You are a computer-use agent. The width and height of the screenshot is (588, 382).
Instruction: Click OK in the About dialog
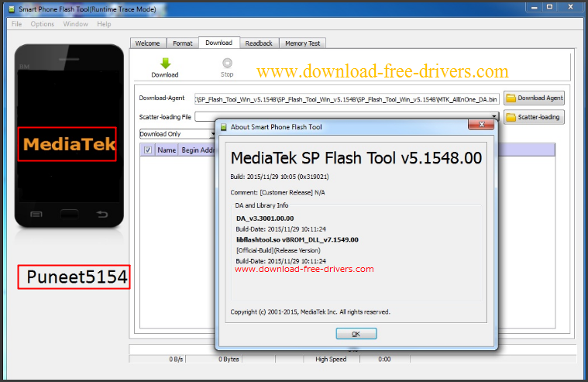click(x=356, y=334)
